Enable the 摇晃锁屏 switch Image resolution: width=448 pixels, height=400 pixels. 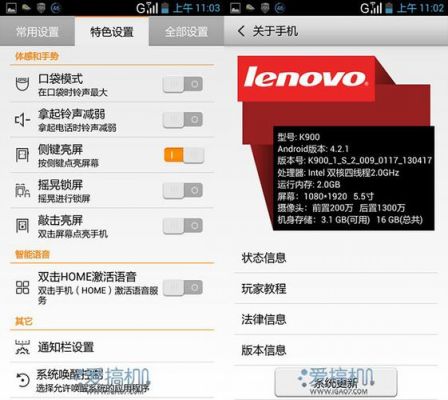pyautogui.click(x=183, y=190)
